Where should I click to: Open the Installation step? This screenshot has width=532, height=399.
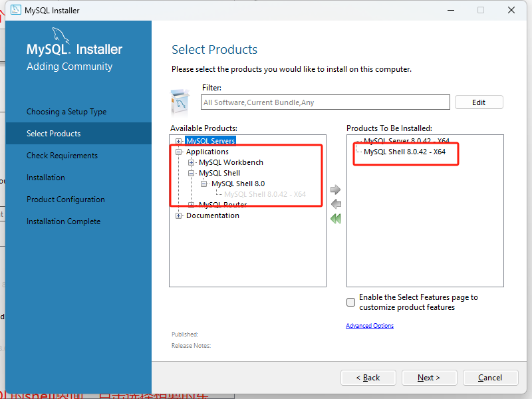(46, 178)
